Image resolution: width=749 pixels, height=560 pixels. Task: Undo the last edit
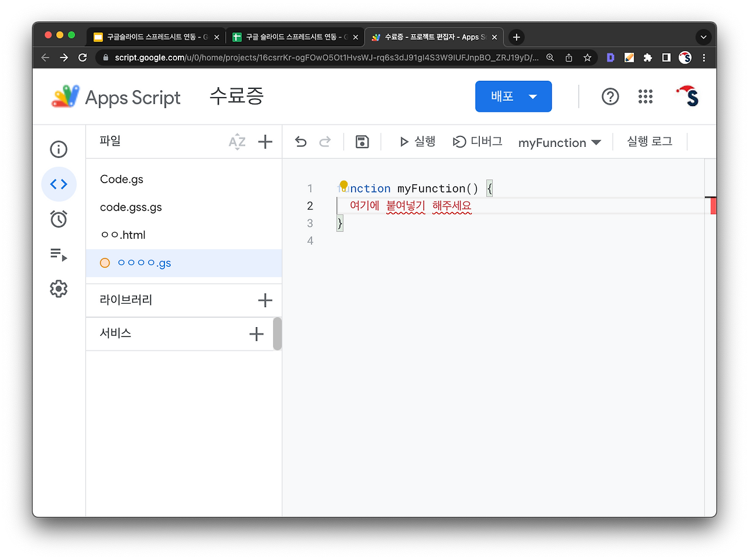click(x=301, y=142)
